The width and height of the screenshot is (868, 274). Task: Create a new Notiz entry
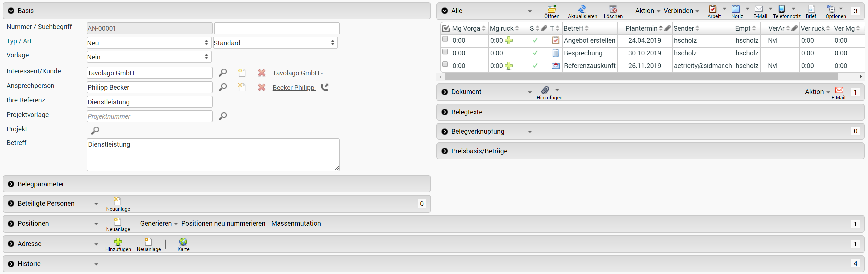point(736,9)
